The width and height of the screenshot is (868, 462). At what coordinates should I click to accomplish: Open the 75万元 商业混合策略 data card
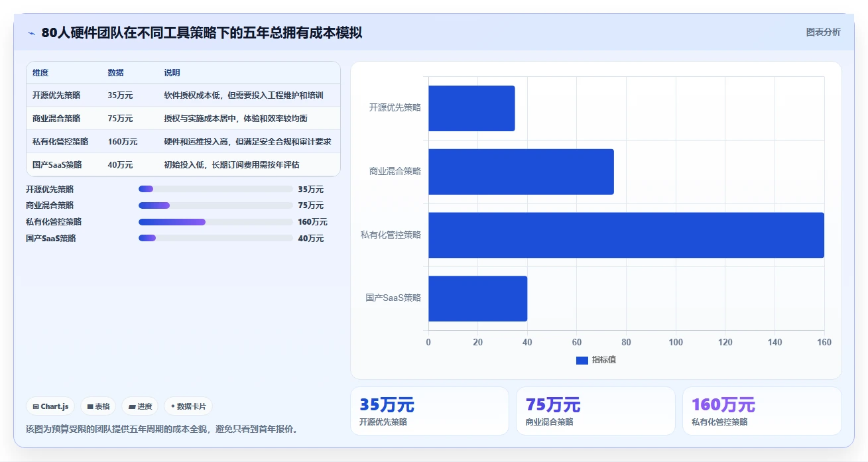point(595,411)
